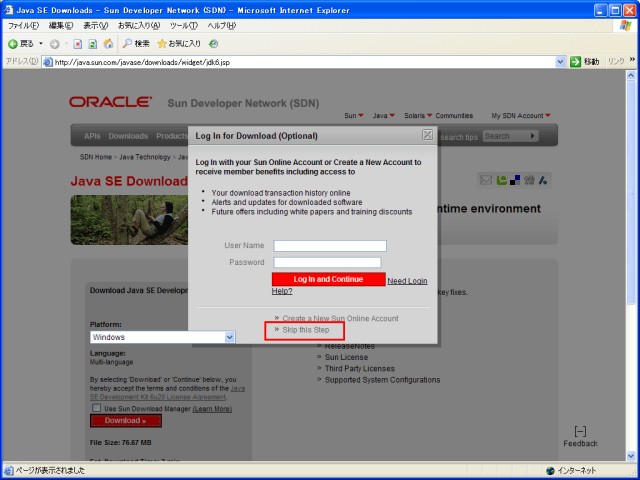The height and width of the screenshot is (480, 640).
Task: Click the scrollbar up arrow
Action: (631, 76)
